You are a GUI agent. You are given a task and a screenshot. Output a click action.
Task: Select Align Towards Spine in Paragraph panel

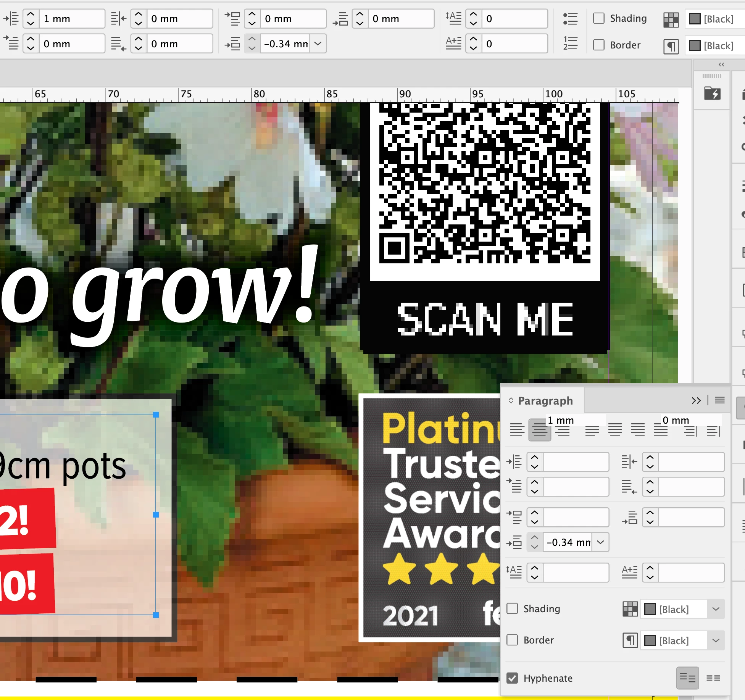tap(690, 431)
